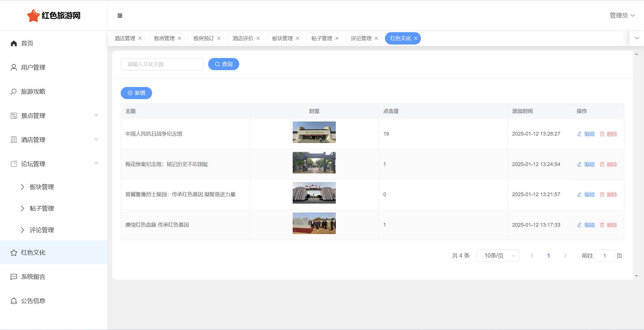Click the star icon for 红色文化

pyautogui.click(x=14, y=253)
